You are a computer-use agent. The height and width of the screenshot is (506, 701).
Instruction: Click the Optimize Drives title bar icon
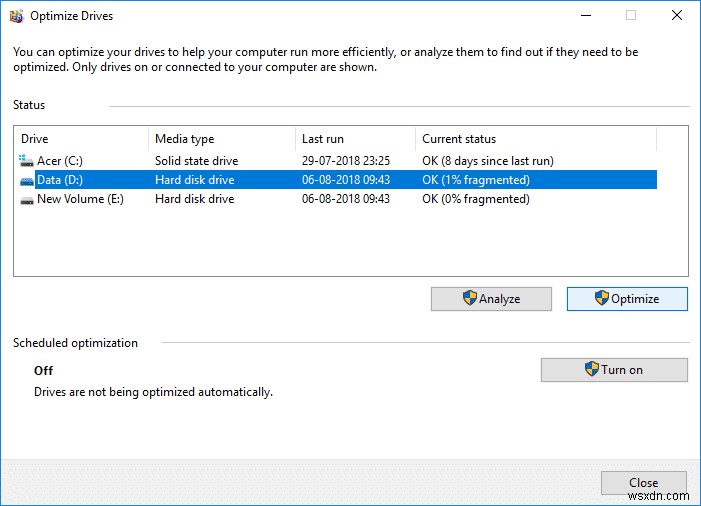16,16
